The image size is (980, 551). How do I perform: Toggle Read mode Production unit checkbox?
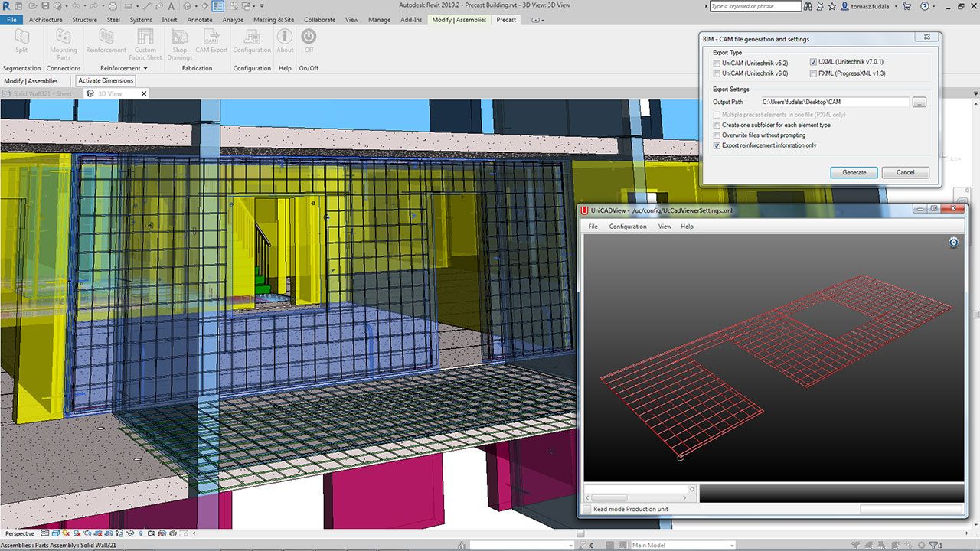point(587,509)
